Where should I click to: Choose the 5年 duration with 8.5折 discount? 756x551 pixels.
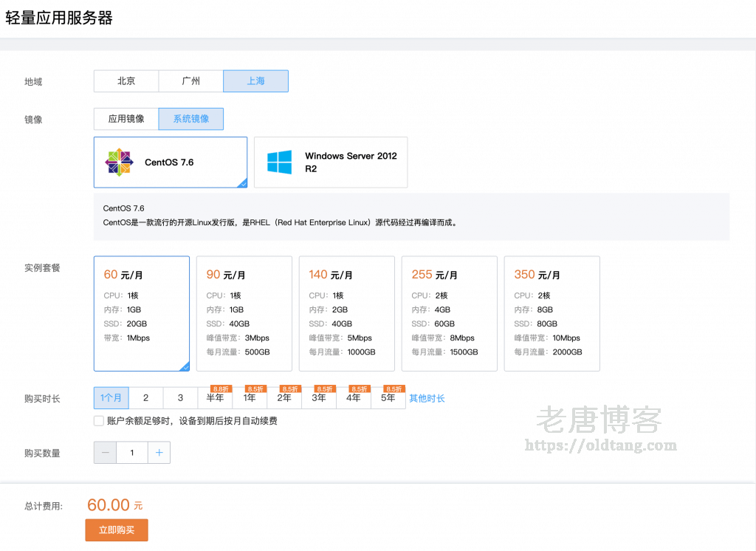coord(388,399)
